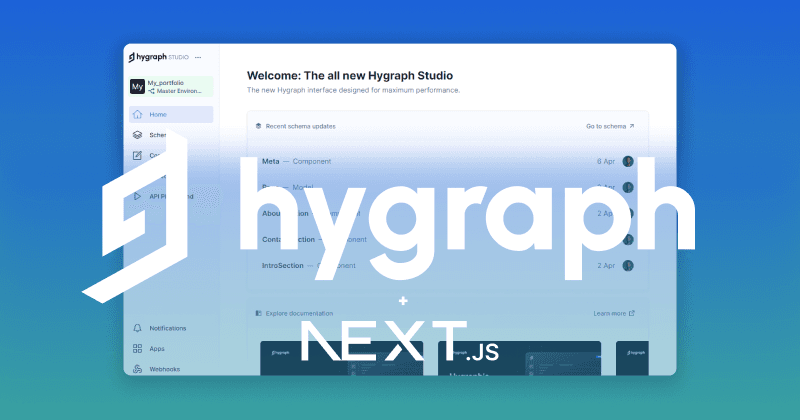Click the Recent schema updates icon
The image size is (800, 420).
coord(258,126)
